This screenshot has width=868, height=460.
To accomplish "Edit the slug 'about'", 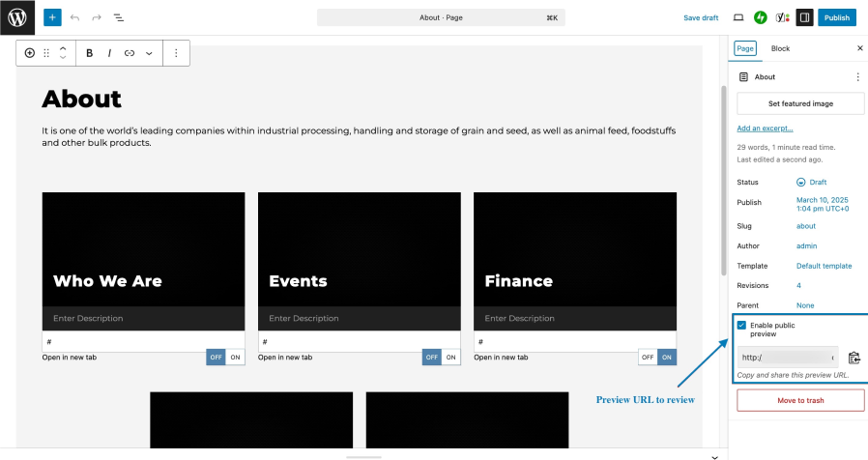I will point(806,226).
